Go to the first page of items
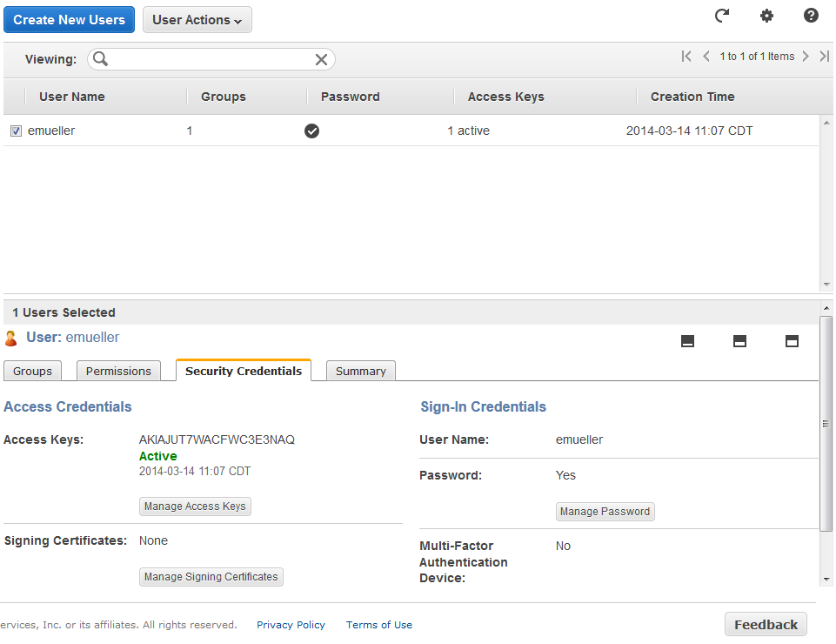The height and width of the screenshot is (644, 836). (686, 57)
